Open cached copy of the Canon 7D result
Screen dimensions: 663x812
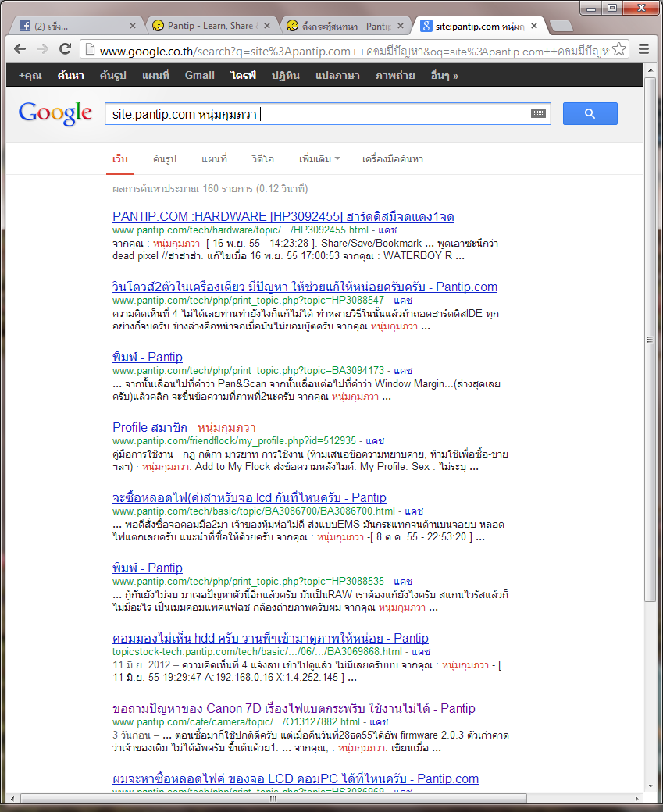tap(379, 722)
